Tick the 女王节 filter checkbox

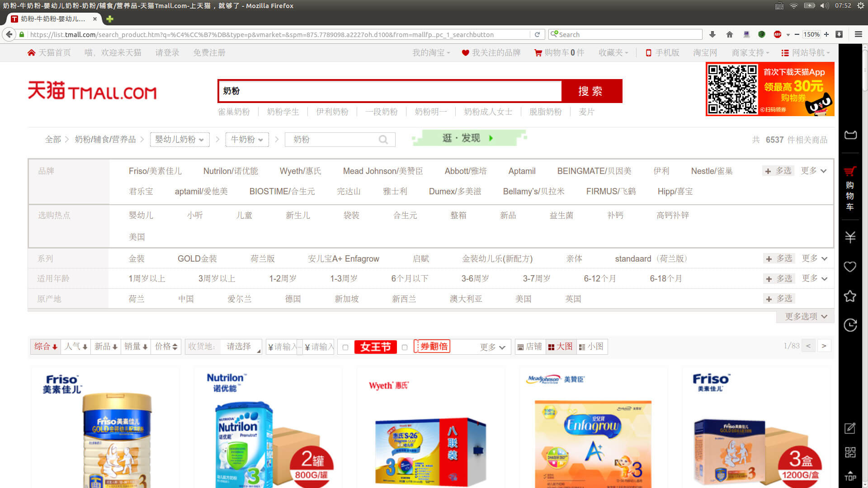[345, 347]
